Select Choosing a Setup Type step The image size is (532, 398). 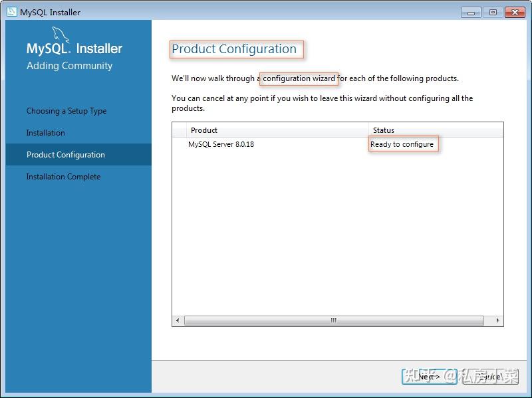pos(66,111)
